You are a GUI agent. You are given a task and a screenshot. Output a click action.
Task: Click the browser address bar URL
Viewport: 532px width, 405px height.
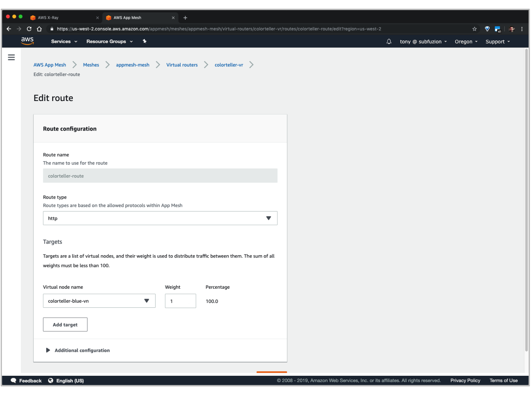pyautogui.click(x=219, y=29)
